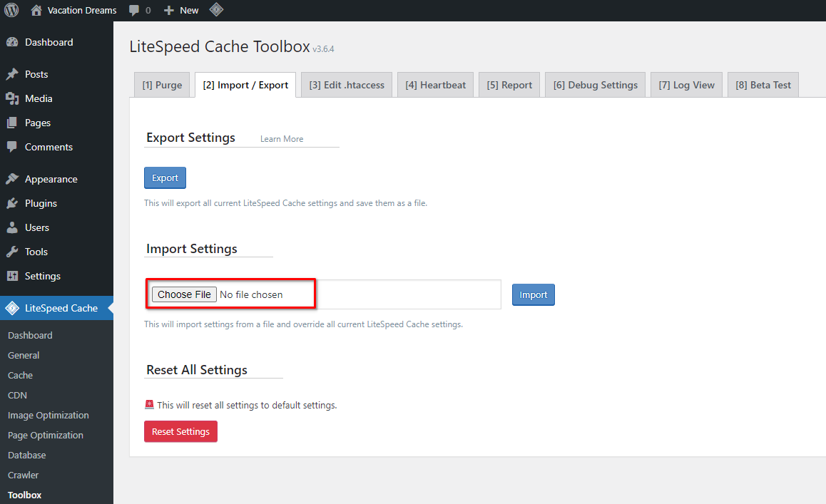Screen dimensions: 826x504
Task: Open the Learn More link beside Export Settings
Action: [283, 138]
